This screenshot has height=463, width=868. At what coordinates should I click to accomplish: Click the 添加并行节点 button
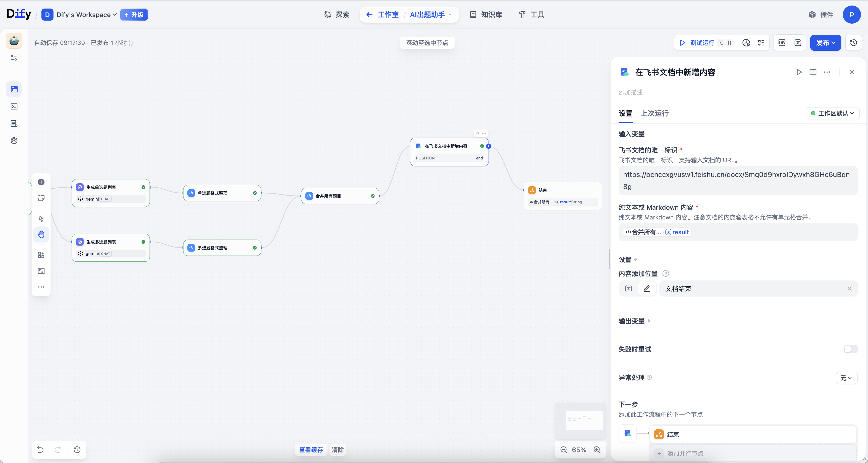[685, 453]
